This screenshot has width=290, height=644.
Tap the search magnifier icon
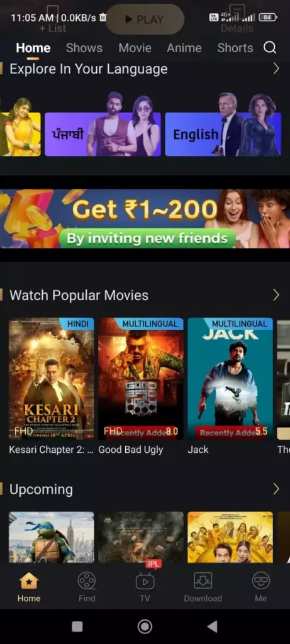coord(269,48)
